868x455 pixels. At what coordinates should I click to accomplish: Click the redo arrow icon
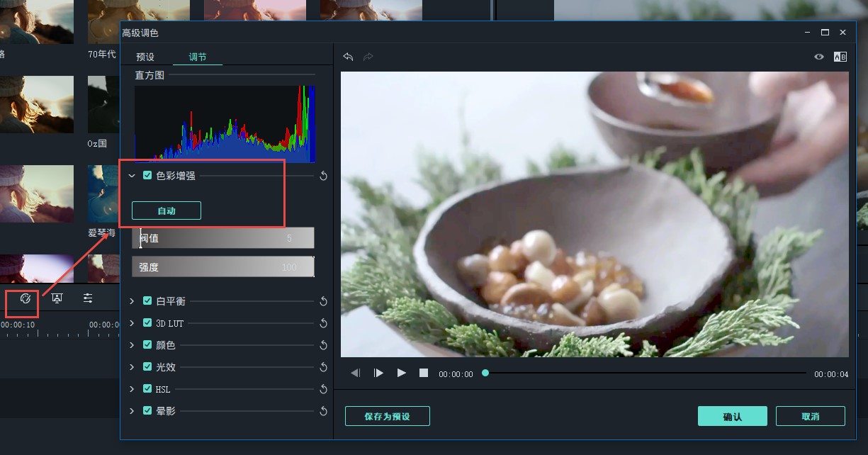coord(368,57)
